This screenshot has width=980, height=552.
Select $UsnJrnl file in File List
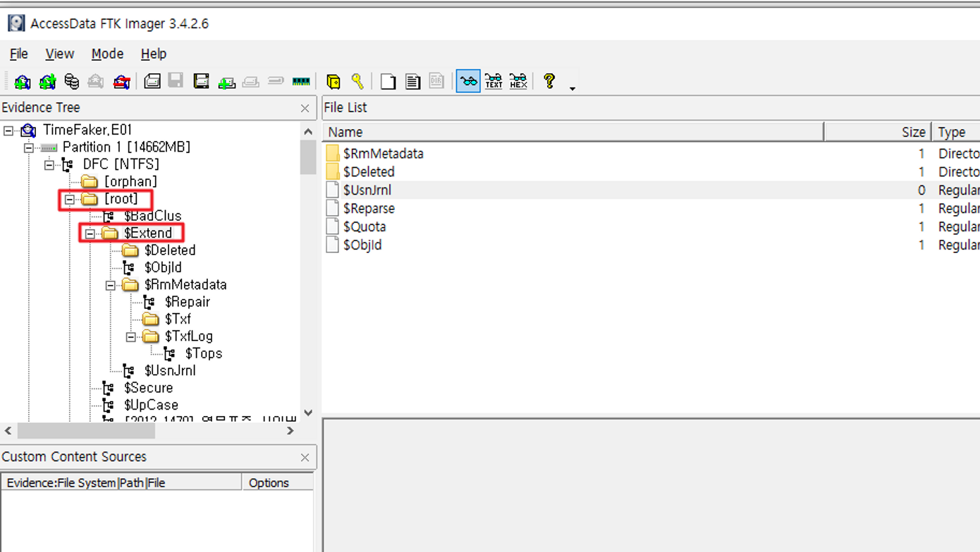click(650, 190)
